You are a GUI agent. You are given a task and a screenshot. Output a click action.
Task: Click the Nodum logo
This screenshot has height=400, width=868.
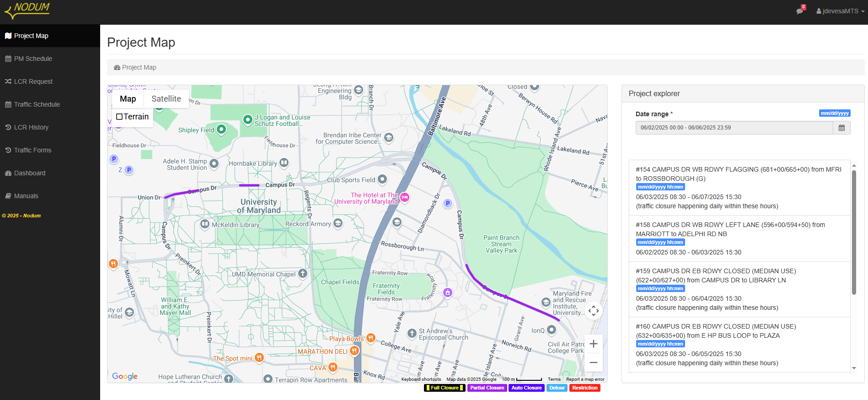(x=27, y=11)
